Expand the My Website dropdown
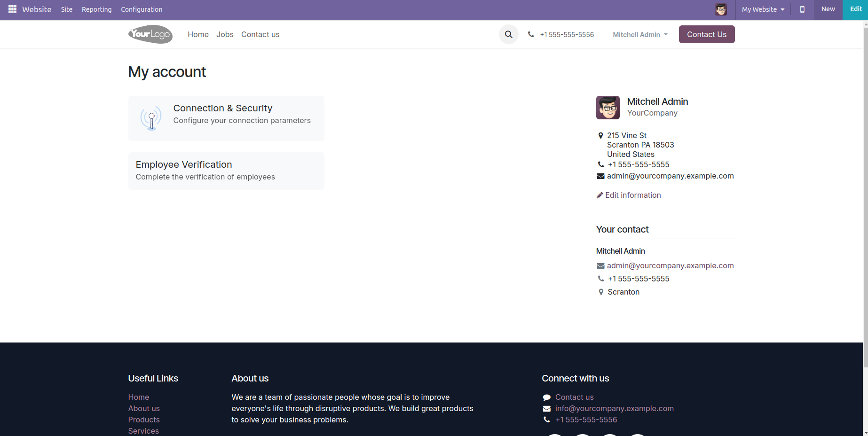 coord(763,9)
